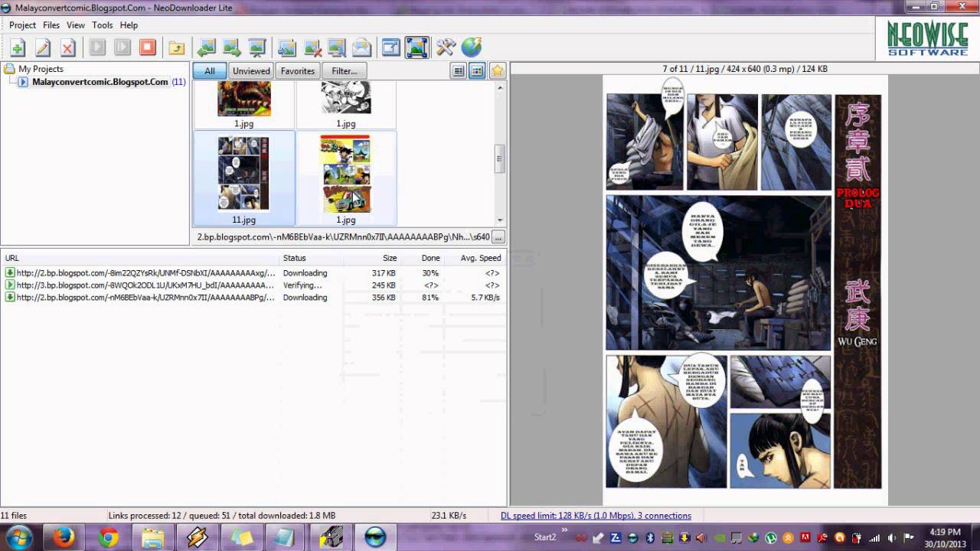The width and height of the screenshot is (980, 551).
Task: Send image by e-mail envelope icon
Action: coord(362,48)
